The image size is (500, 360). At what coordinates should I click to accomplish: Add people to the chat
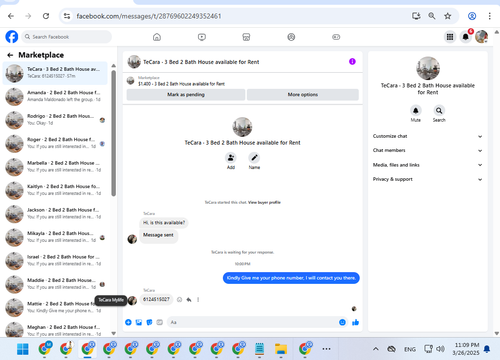[x=231, y=158]
